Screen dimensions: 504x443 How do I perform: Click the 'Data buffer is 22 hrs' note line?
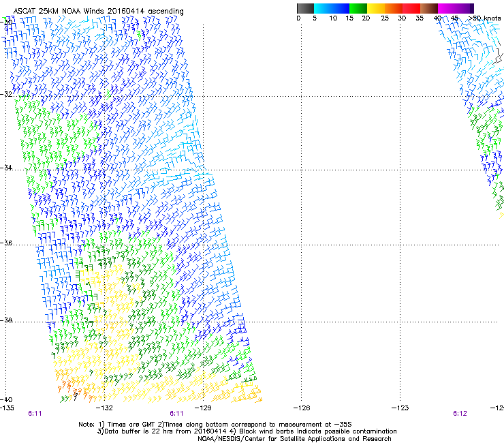[247, 431]
